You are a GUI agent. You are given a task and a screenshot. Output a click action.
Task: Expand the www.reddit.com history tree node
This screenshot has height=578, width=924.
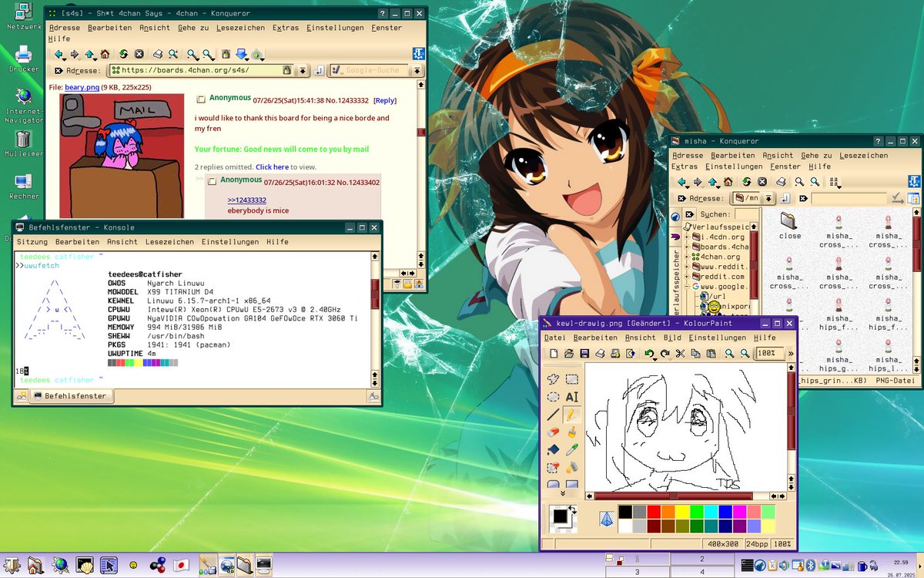687,267
